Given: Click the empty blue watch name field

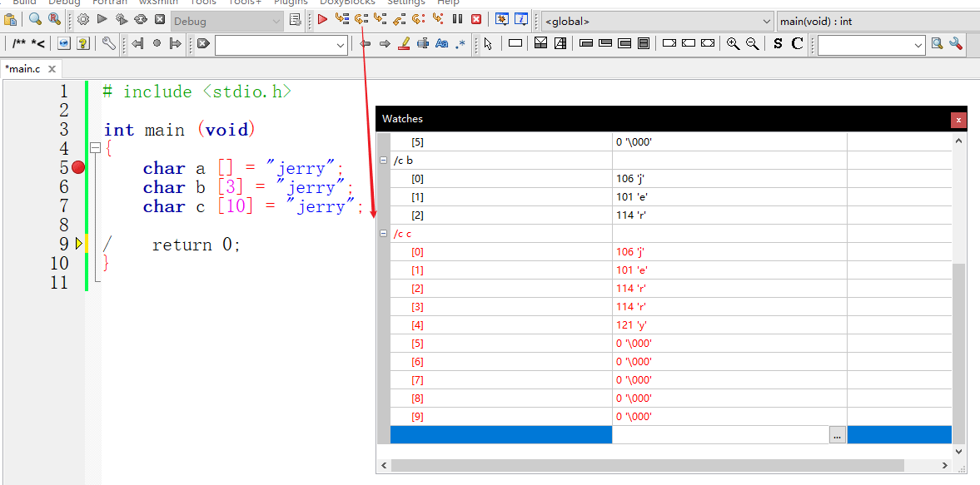Looking at the screenshot, I should point(500,435).
